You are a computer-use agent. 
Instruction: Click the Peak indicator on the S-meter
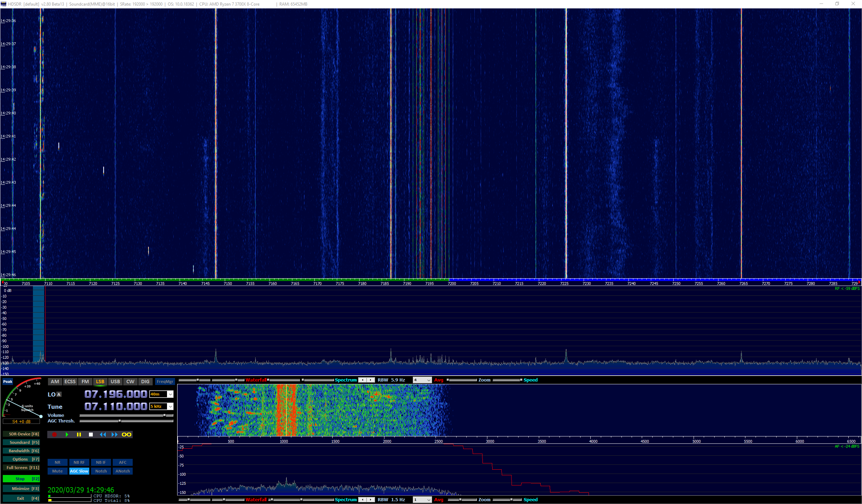point(7,381)
